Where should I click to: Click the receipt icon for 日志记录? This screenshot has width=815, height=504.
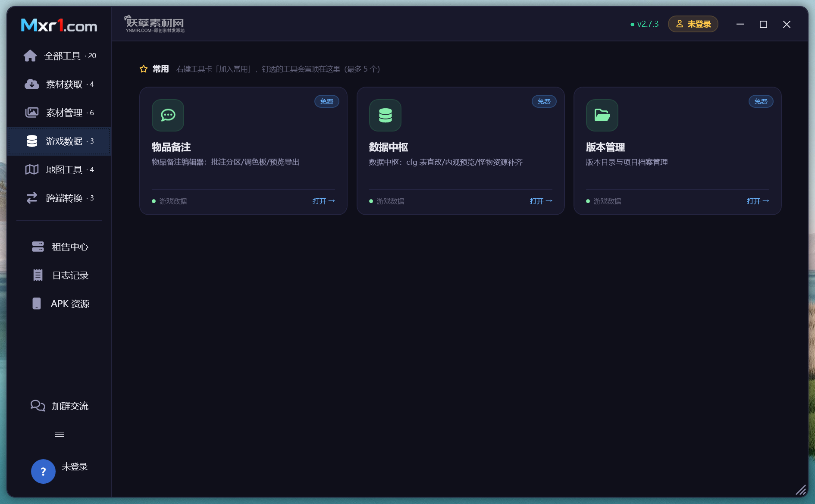38,275
